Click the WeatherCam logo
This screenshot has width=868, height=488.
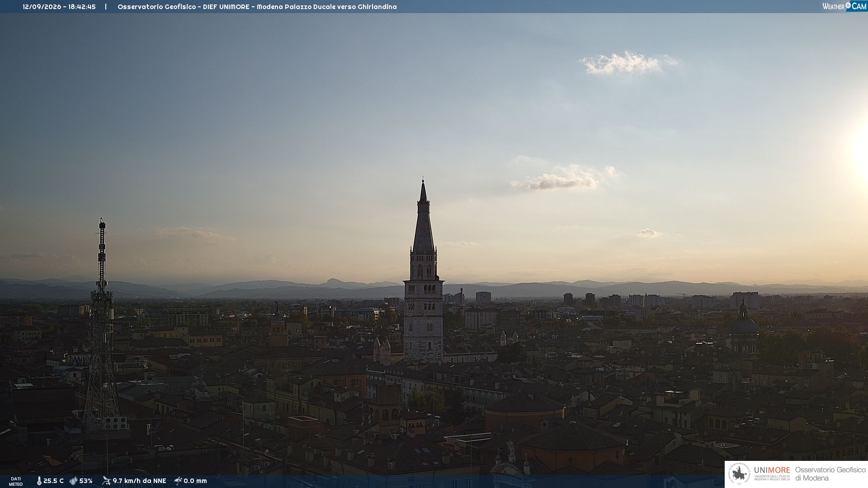click(x=844, y=6)
